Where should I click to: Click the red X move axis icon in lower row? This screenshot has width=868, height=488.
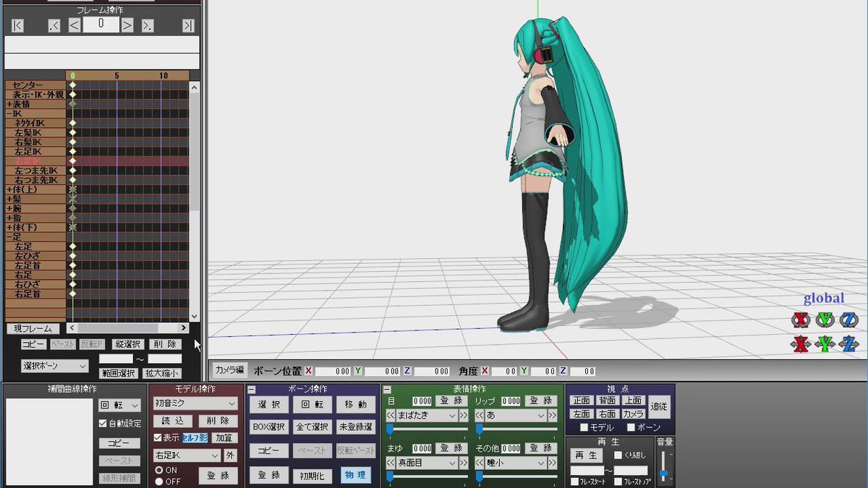[x=799, y=344]
